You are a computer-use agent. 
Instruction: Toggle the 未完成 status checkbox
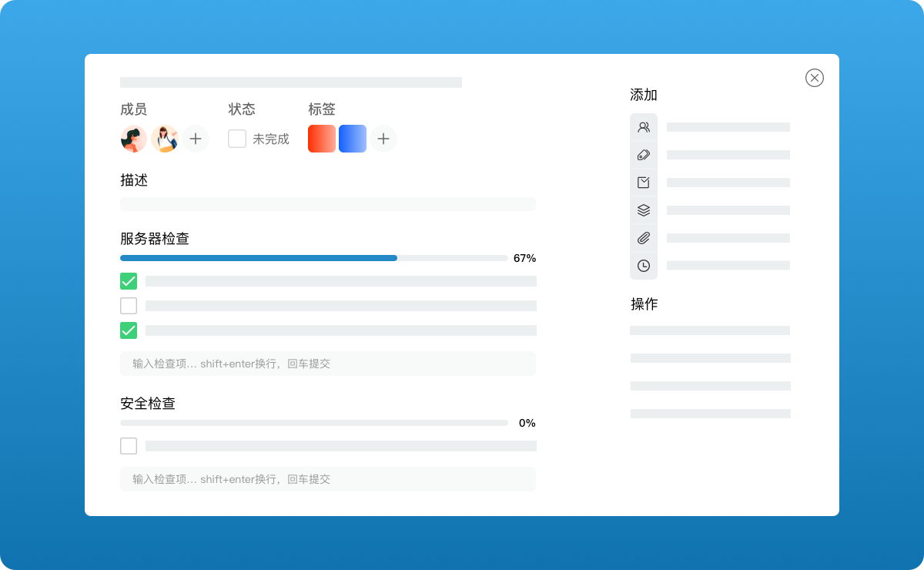[237, 139]
